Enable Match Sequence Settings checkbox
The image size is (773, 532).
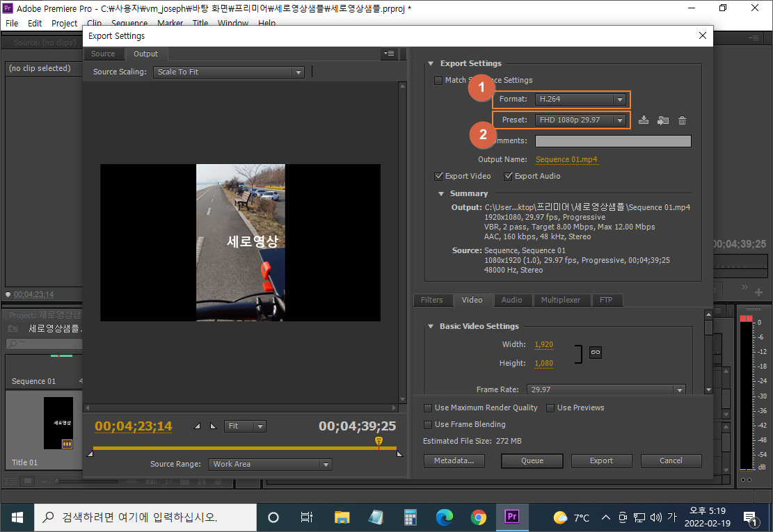point(438,80)
